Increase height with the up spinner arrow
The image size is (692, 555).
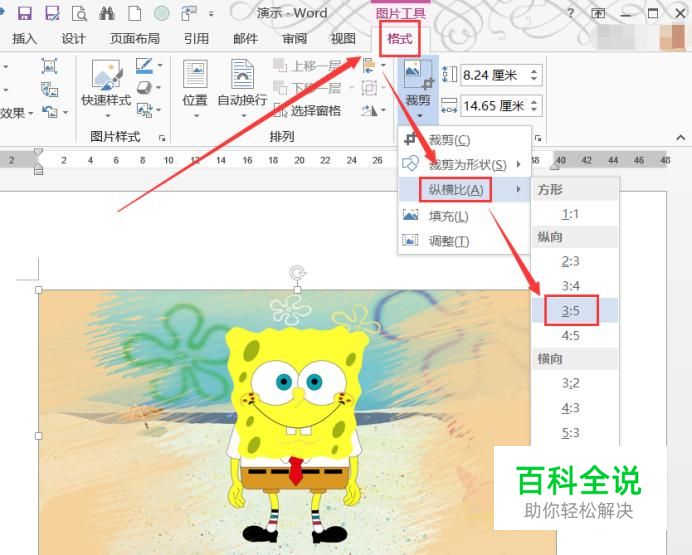(534, 71)
